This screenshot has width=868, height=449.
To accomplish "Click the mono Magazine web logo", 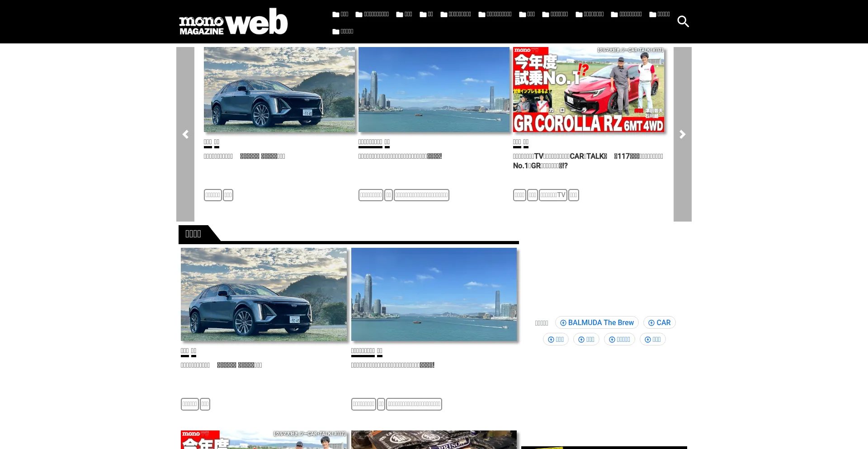I will point(233,22).
